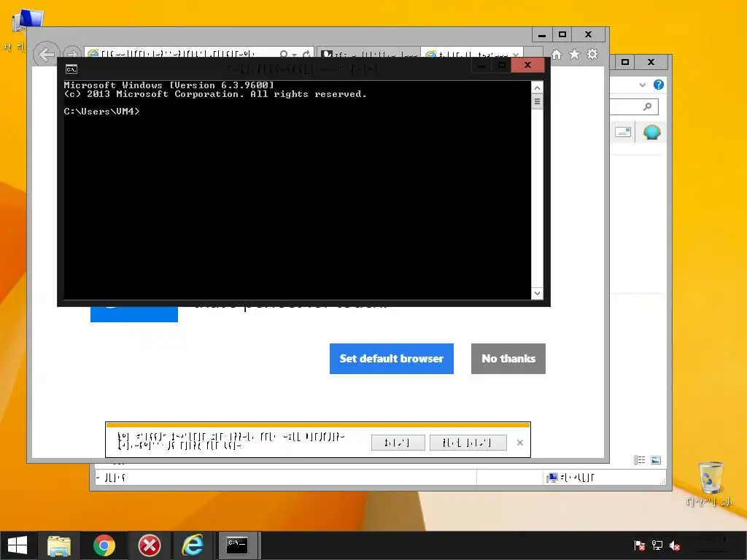The image size is (747, 560).
Task: Open Internet Explorer Tools gear menu
Action: (x=592, y=54)
